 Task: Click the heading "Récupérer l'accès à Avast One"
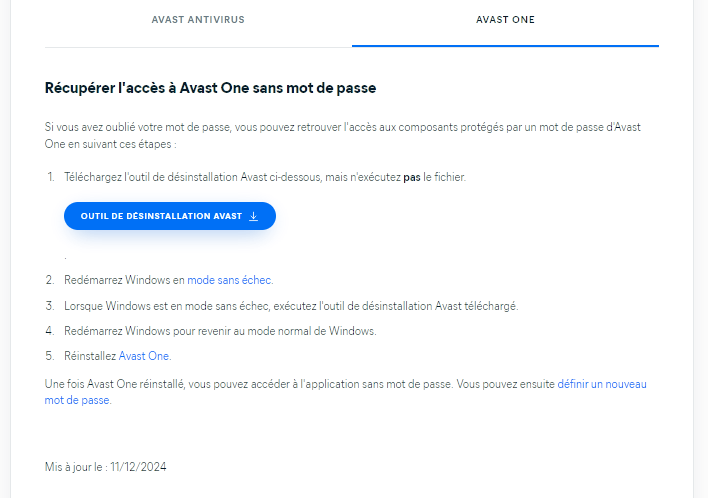210,88
